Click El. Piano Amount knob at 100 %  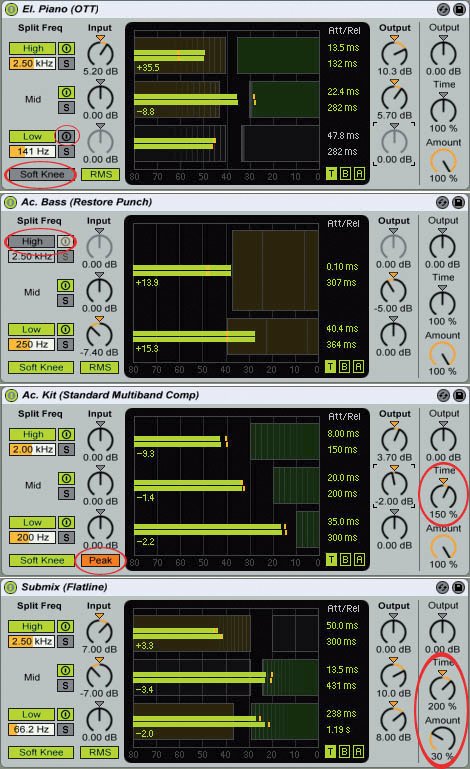pos(444,162)
